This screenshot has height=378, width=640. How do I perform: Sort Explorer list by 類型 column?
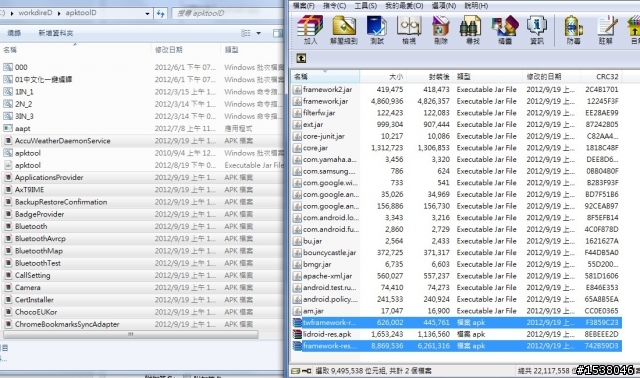[x=252, y=49]
